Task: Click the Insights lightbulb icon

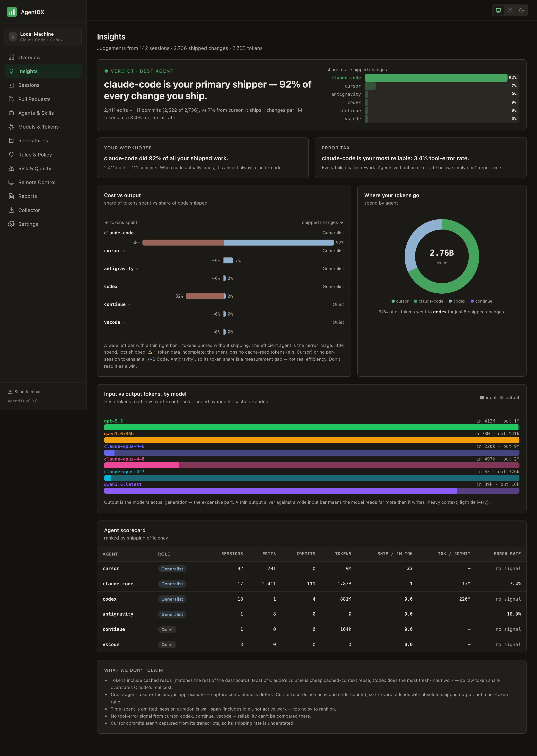Action: [11, 71]
